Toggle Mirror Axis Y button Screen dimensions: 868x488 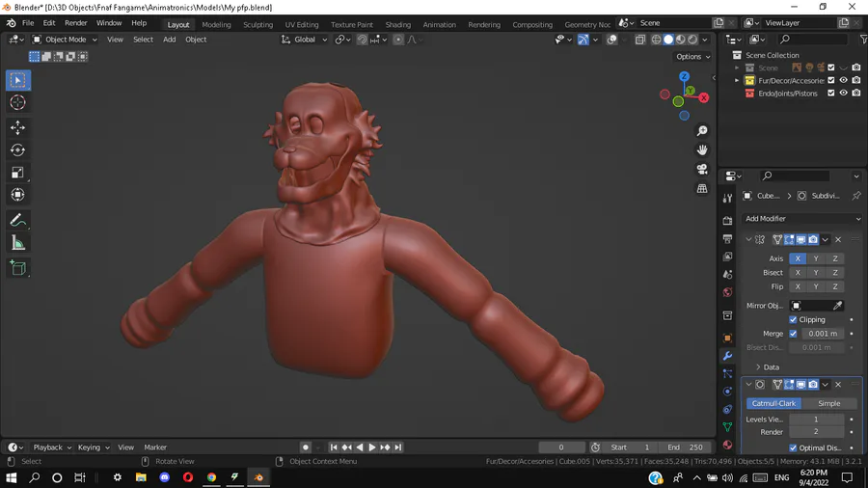816,258
